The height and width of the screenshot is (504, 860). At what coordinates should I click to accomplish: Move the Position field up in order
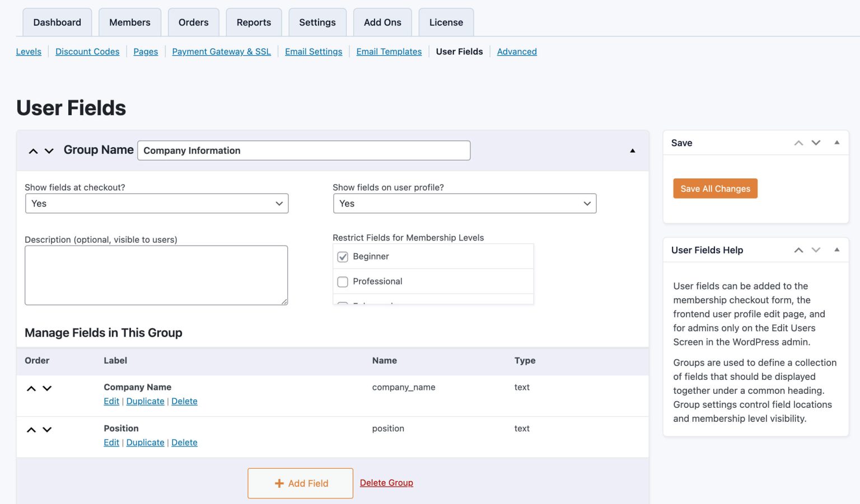click(31, 430)
